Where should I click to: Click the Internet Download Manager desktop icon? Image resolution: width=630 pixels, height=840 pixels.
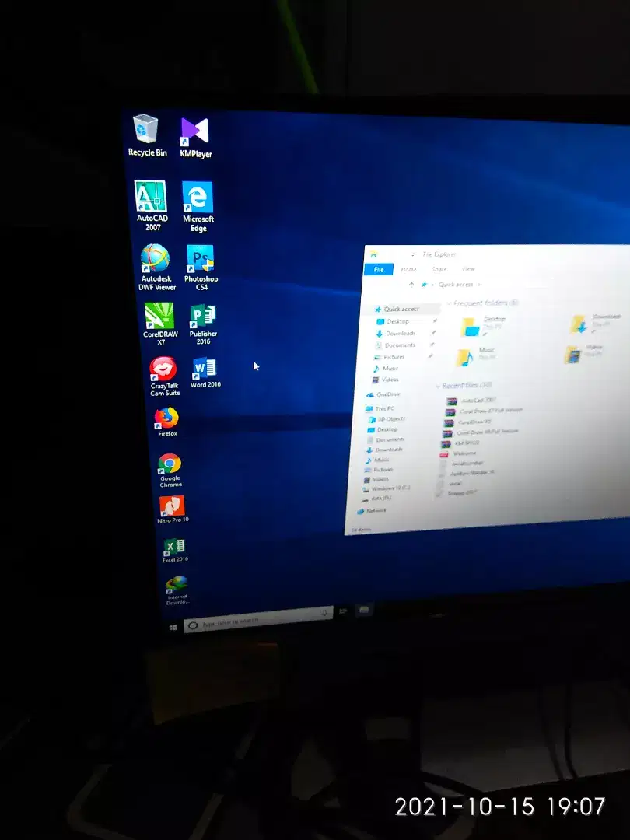[177, 591]
